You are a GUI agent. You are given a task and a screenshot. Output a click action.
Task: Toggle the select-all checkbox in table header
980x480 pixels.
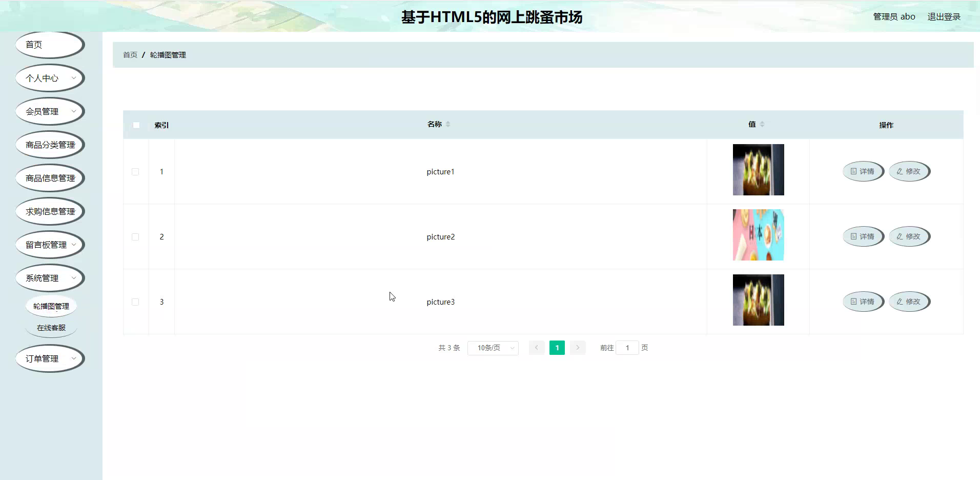click(x=136, y=125)
